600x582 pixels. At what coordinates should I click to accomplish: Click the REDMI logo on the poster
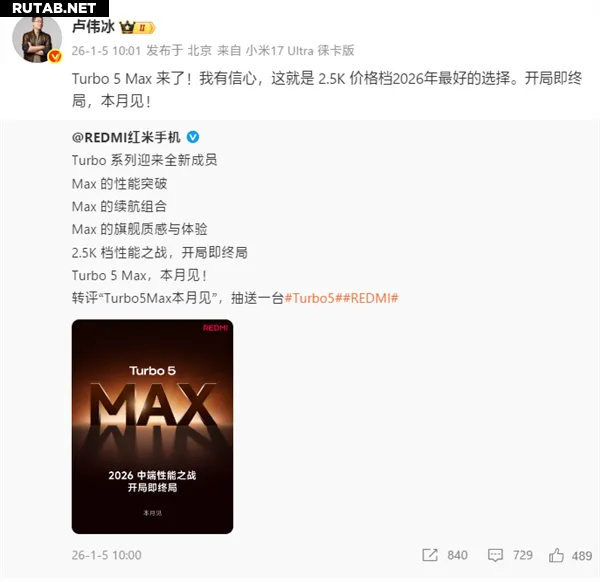(215, 328)
